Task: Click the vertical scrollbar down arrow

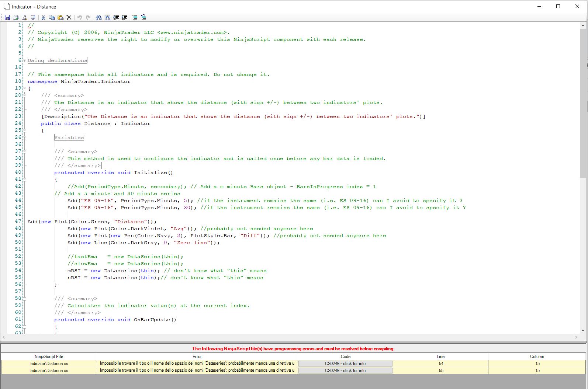Action: pyautogui.click(x=583, y=330)
